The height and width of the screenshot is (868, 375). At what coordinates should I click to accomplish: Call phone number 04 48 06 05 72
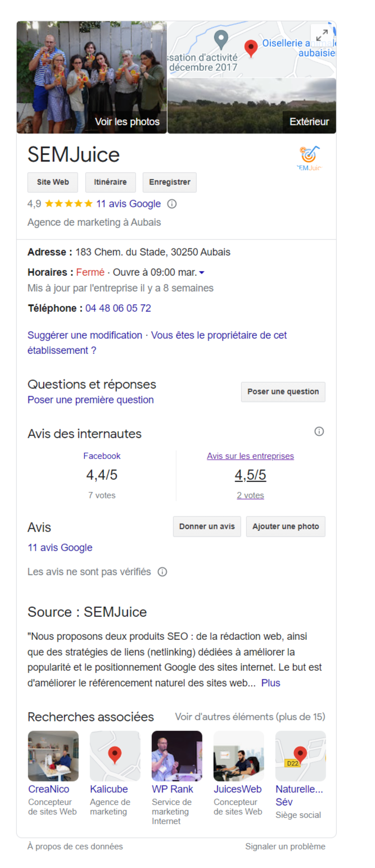coord(118,308)
